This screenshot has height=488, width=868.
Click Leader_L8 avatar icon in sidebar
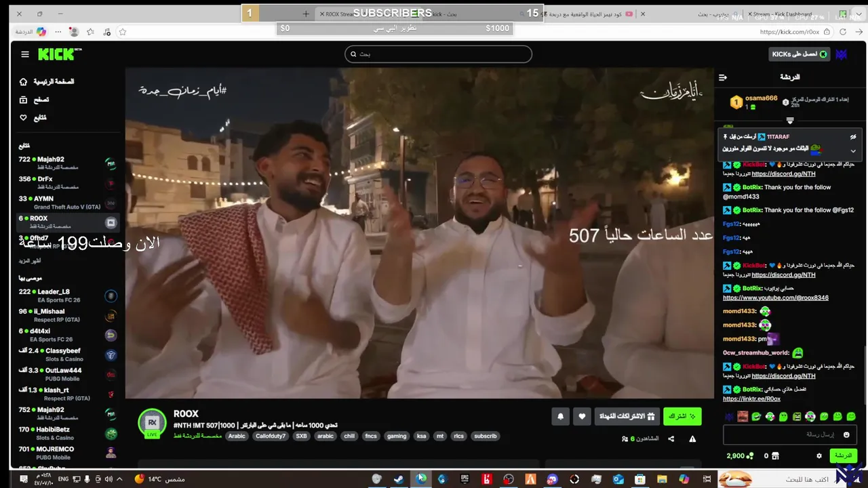[x=111, y=296]
